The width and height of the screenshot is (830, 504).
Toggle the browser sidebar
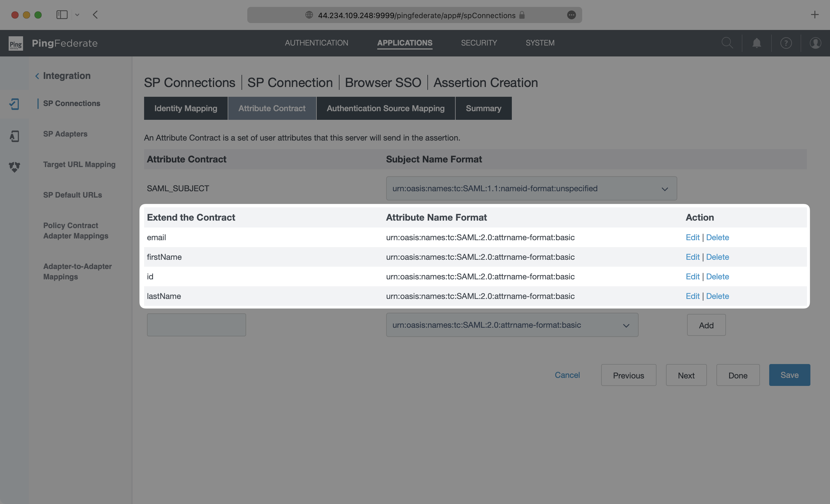coord(62,14)
